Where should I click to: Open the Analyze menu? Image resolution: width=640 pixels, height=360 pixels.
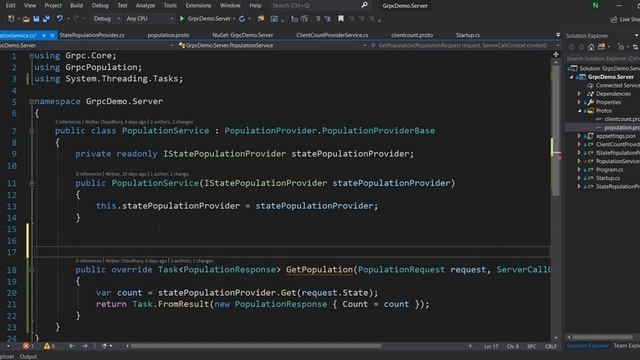(145, 5)
